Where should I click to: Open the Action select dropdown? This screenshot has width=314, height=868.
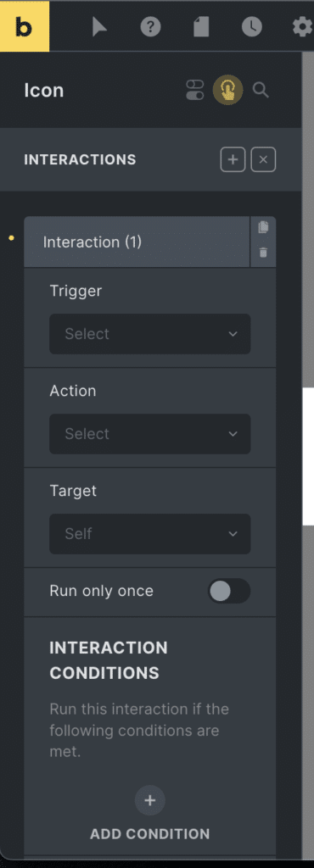(150, 434)
